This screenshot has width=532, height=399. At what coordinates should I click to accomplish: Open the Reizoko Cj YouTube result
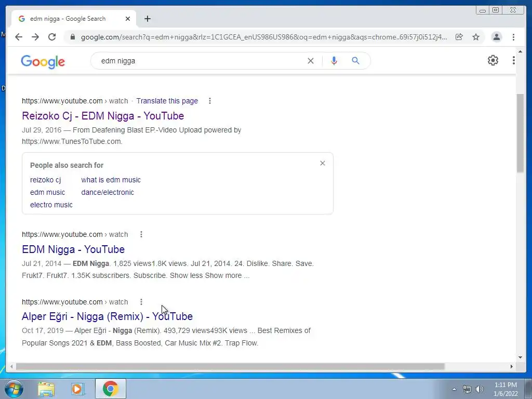click(103, 116)
